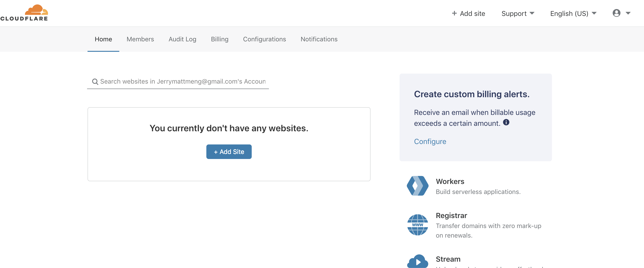
Task: Go to the Billing tab
Action: click(x=220, y=39)
